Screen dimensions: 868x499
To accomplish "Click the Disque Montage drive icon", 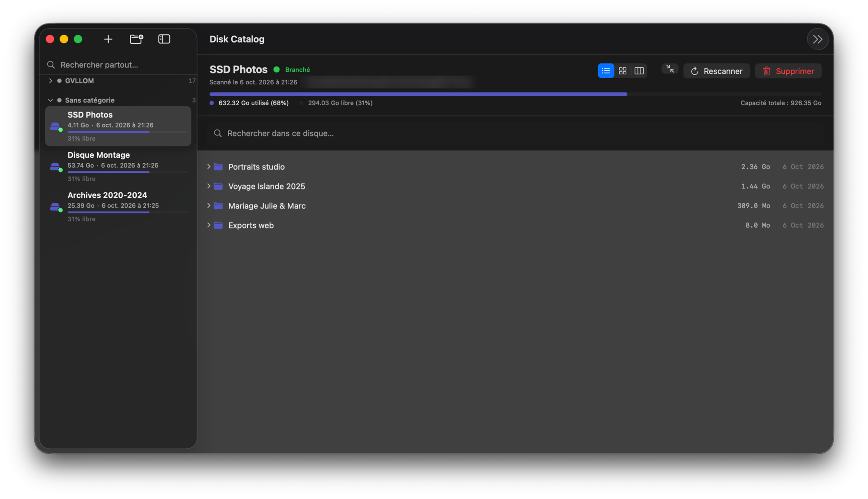I will click(x=56, y=167).
